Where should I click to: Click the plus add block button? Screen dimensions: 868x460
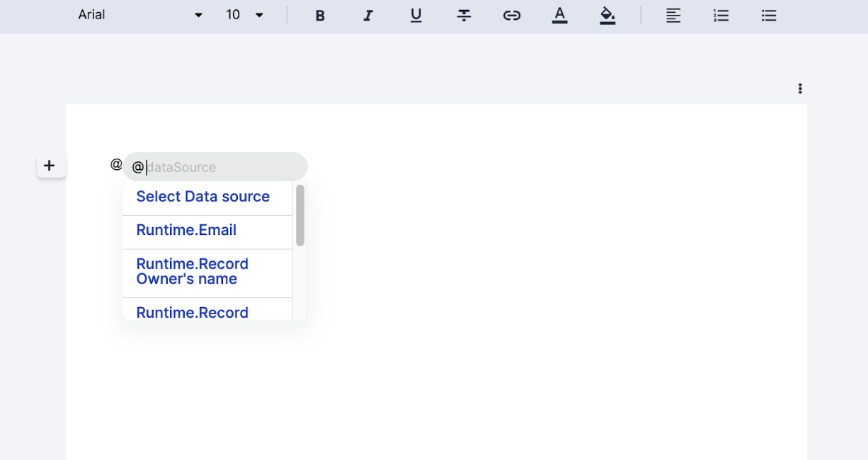(50, 166)
